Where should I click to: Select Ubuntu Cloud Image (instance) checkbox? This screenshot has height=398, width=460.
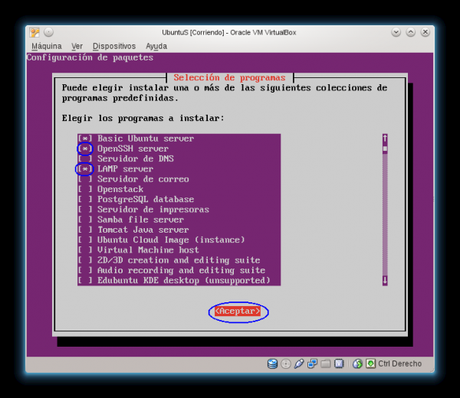tap(85, 240)
